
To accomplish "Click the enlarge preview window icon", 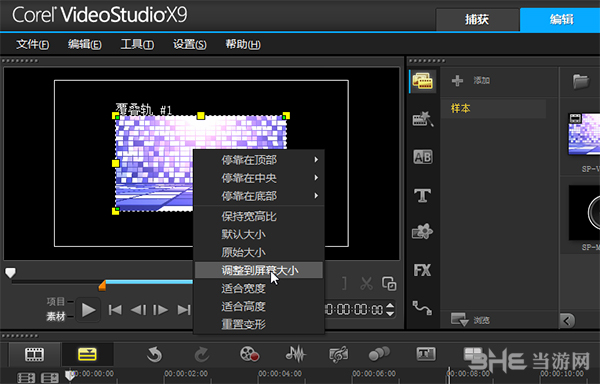I will tap(389, 283).
